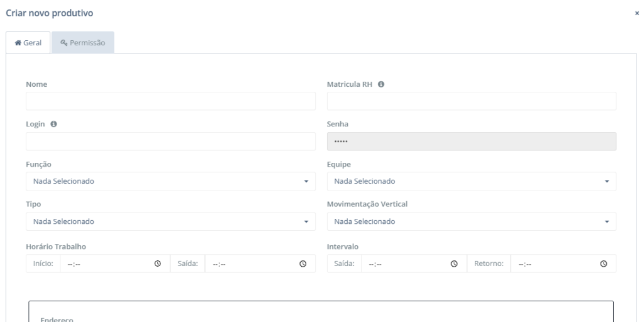Click clock icon in Horário Trabalho Saída field

[303, 264]
